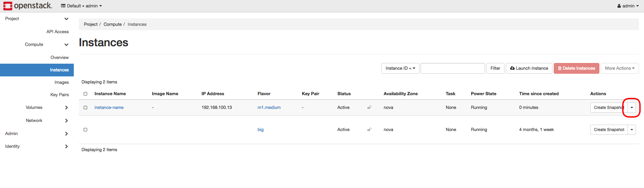This screenshot has width=644, height=188.
Task: Open the big flavor link
Action: (x=261, y=130)
